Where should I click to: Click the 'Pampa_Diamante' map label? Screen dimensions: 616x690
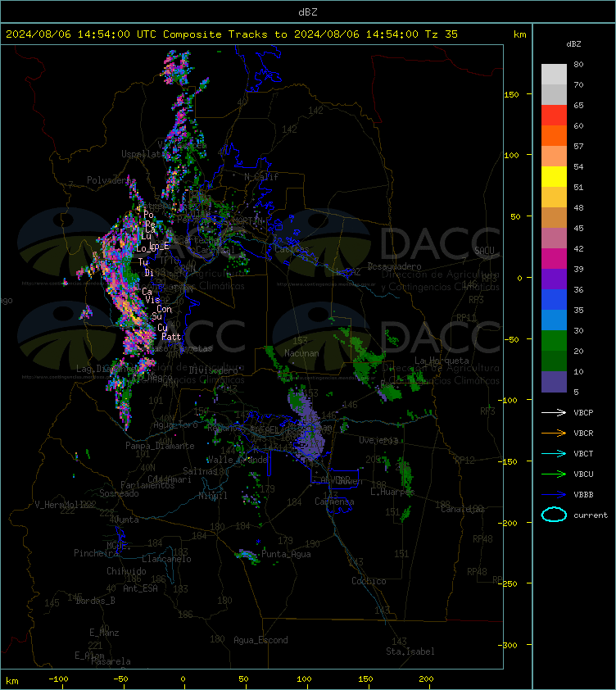tap(161, 445)
